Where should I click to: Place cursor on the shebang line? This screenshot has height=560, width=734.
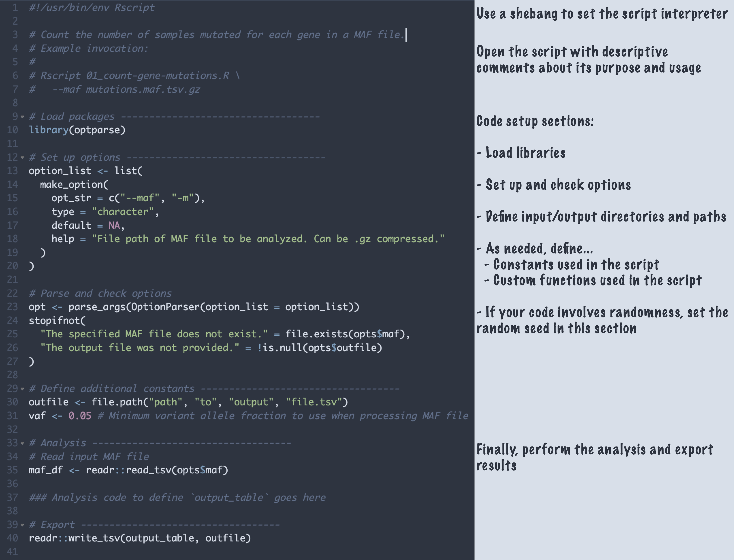tap(92, 8)
